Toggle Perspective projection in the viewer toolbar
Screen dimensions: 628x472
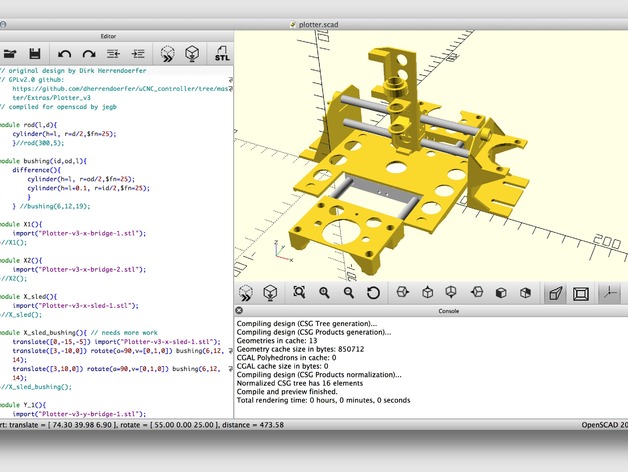pos(553,293)
